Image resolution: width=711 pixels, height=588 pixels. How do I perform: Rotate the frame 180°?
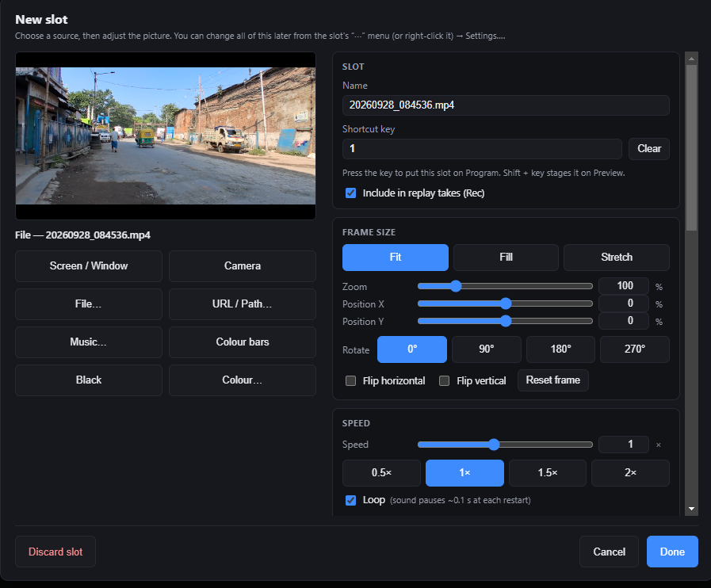tap(560, 349)
